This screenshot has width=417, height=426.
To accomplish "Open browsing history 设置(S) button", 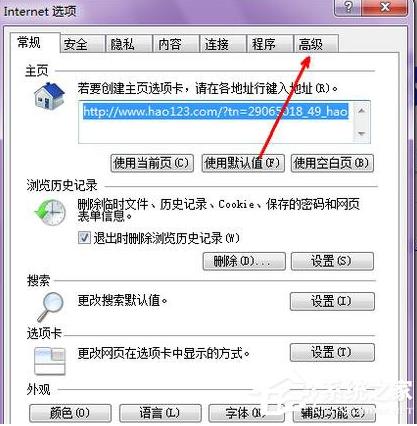I will 332,261.
